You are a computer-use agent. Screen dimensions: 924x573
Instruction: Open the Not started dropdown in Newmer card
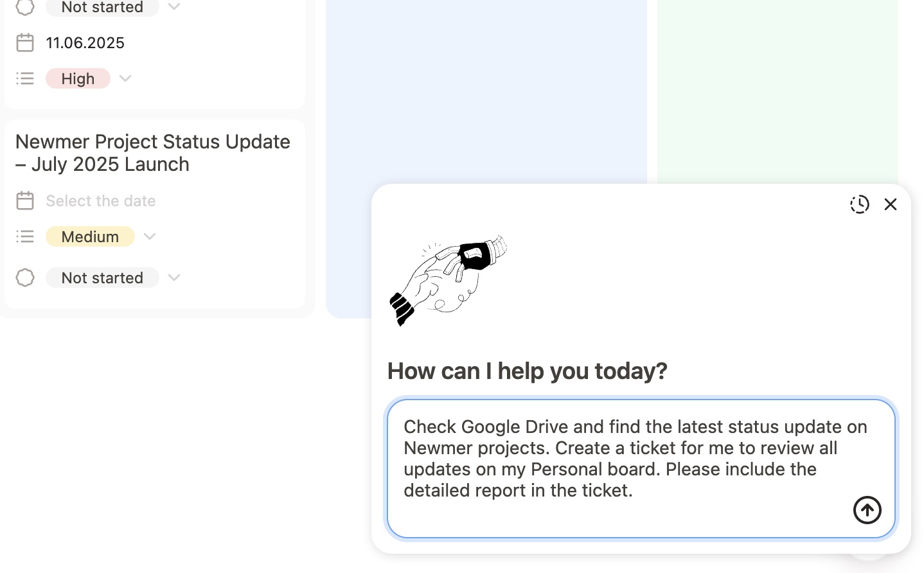click(x=174, y=278)
